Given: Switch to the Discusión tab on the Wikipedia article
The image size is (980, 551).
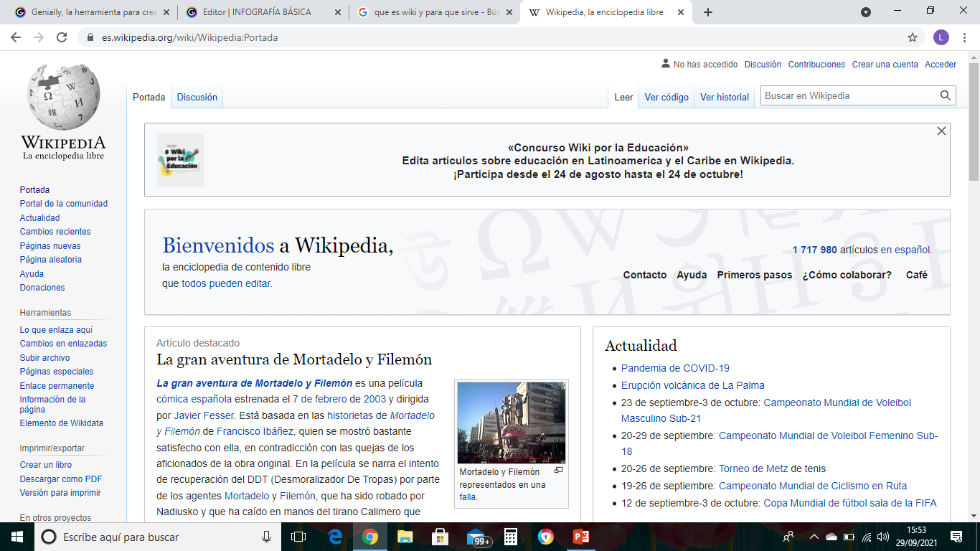Looking at the screenshot, I should 197,97.
